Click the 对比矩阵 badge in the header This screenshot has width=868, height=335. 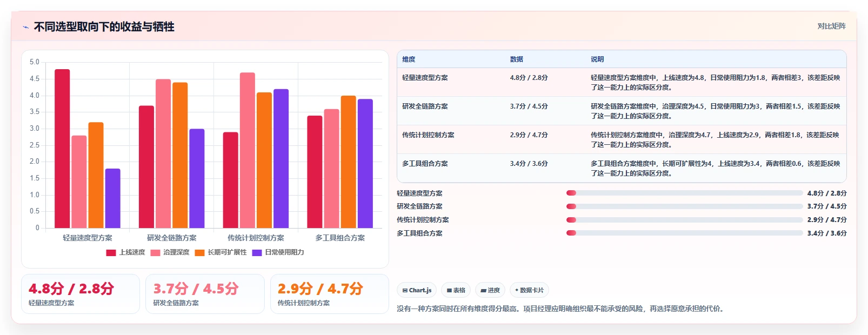pyautogui.click(x=831, y=26)
